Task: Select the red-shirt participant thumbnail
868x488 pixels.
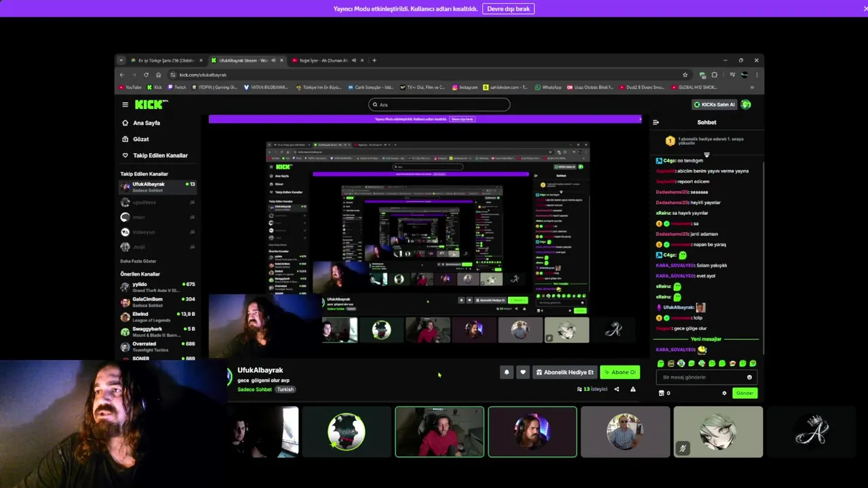Action: [x=439, y=432]
